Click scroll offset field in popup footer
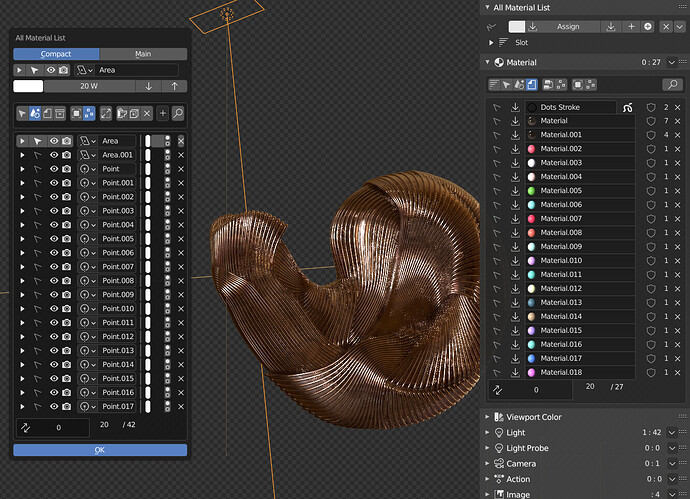 53,428
